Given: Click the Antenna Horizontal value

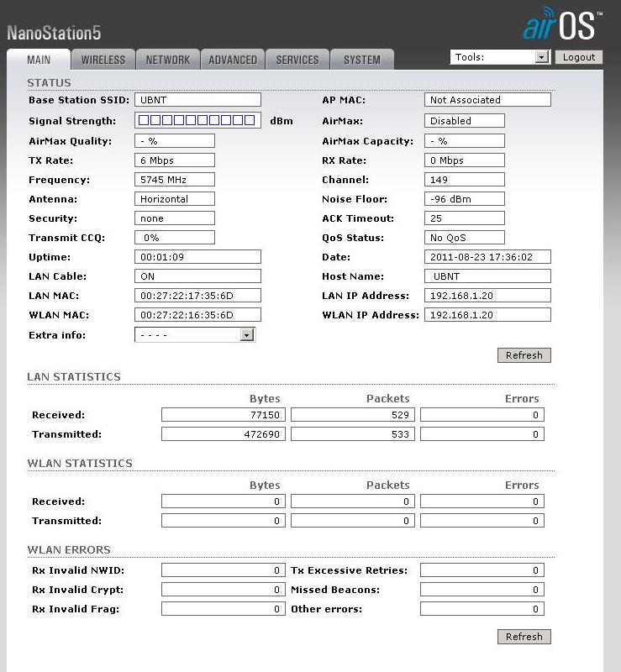Looking at the screenshot, I should coord(175,199).
